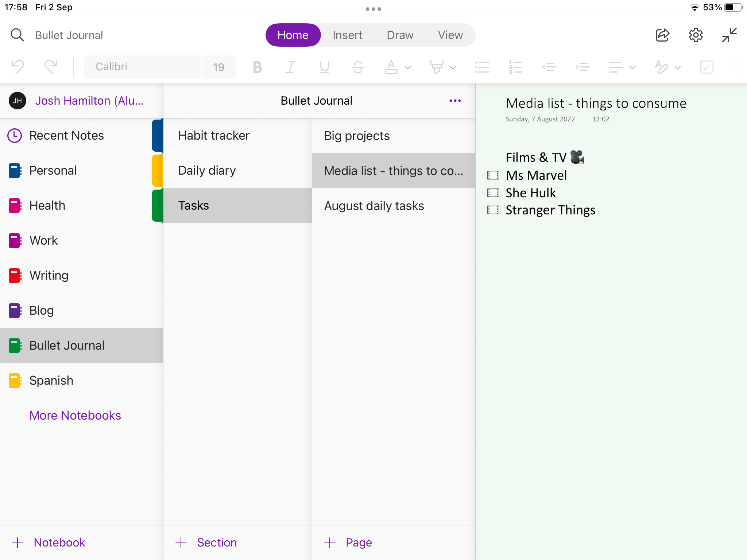Click the JH avatar circle
Image resolution: width=747 pixels, height=560 pixels.
point(18,101)
